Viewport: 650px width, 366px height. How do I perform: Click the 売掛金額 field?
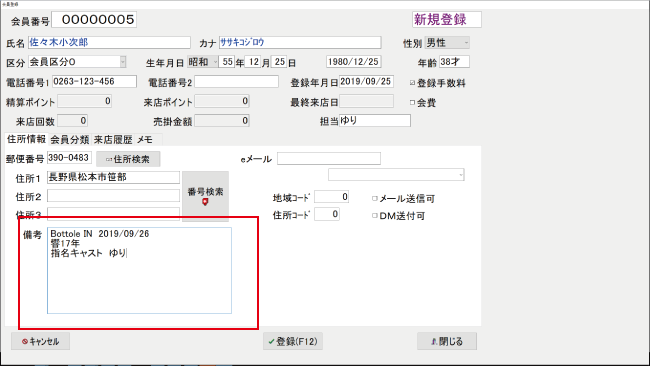pos(222,121)
